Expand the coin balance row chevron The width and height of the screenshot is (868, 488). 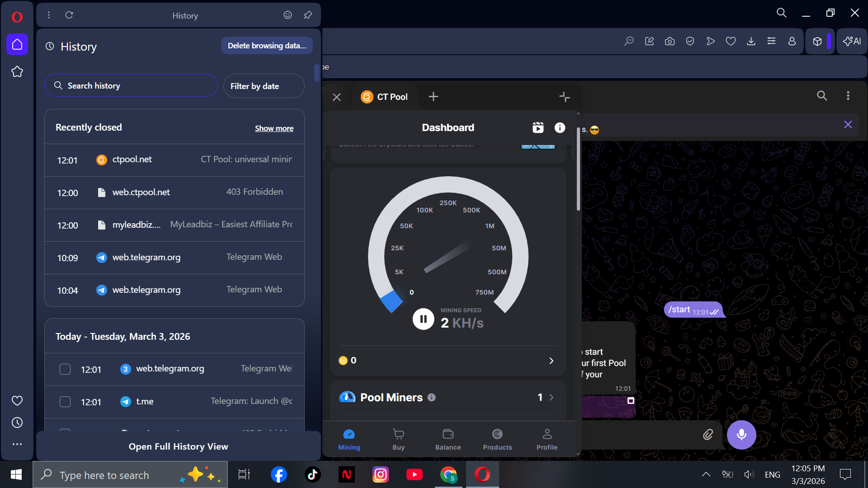[551, 361]
